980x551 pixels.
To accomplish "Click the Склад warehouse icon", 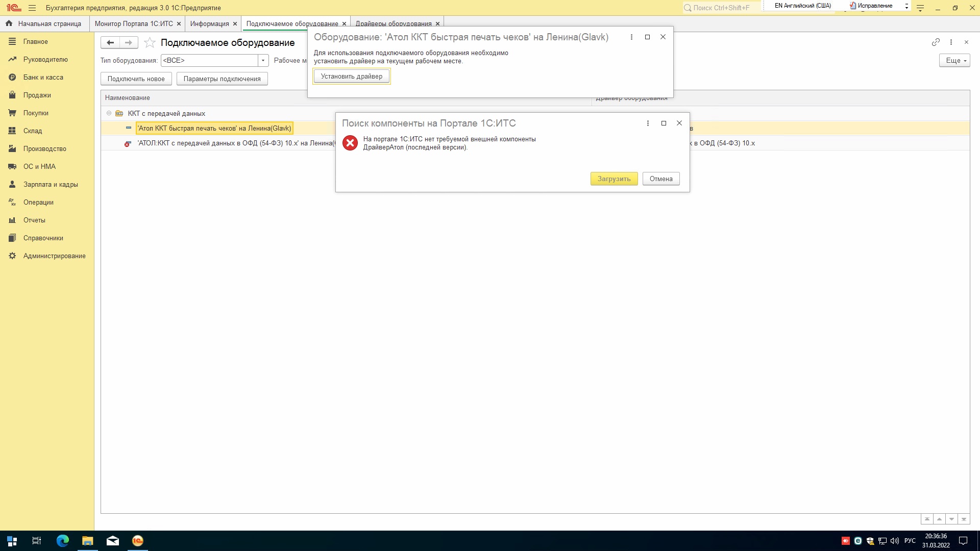I will [12, 131].
